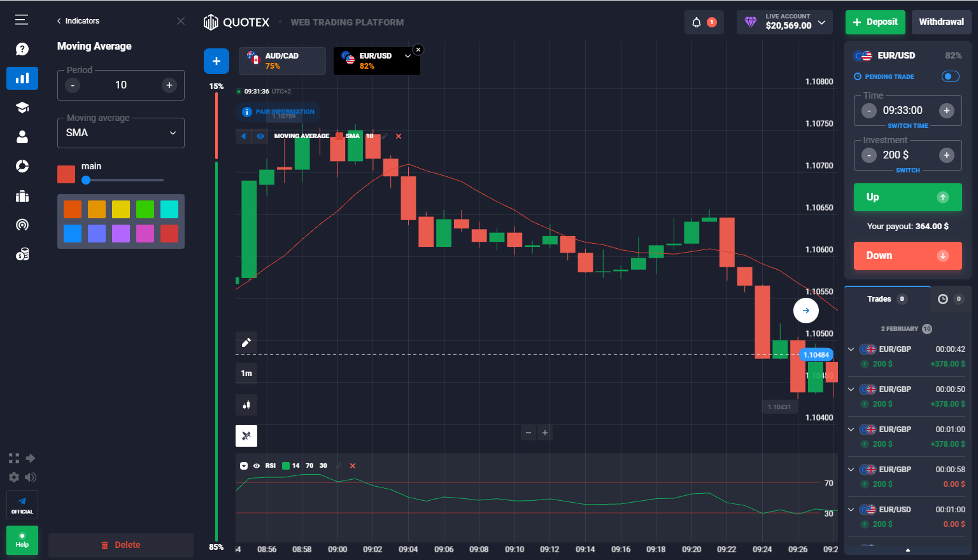Screen dimensions: 978x560
Task: Open the settings gear icon
Action: [x=14, y=477]
